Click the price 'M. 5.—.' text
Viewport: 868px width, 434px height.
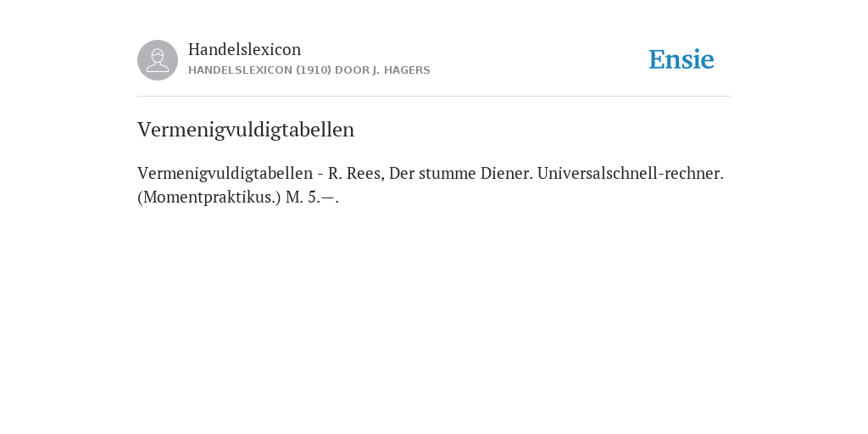click(312, 198)
